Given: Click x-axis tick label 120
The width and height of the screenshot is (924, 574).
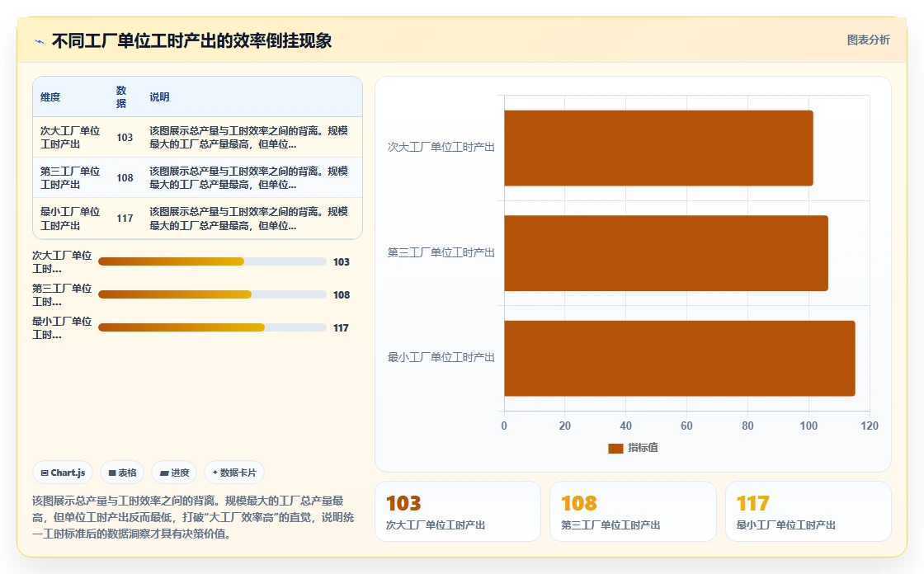Looking at the screenshot, I should point(870,426).
